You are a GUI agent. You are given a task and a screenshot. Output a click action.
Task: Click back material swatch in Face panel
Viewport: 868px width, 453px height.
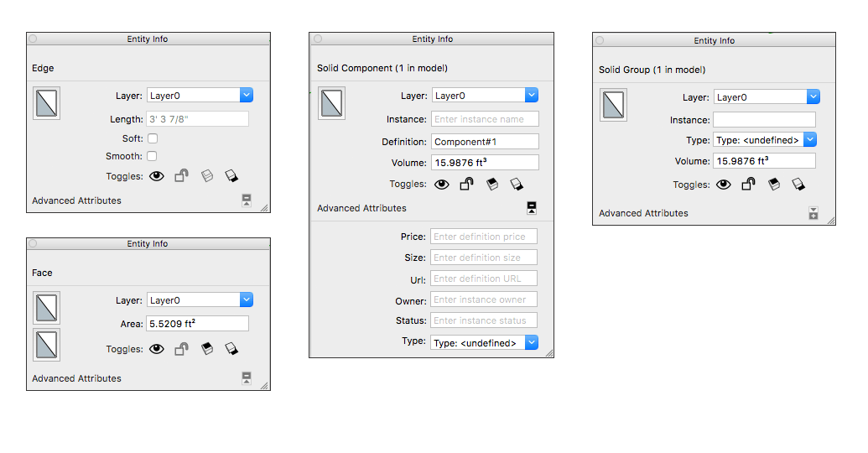tap(46, 345)
